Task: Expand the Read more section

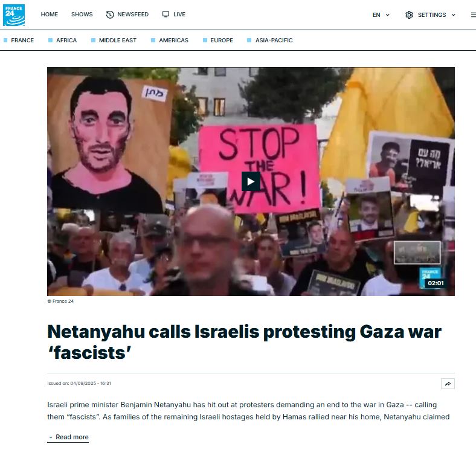Action: click(x=68, y=437)
